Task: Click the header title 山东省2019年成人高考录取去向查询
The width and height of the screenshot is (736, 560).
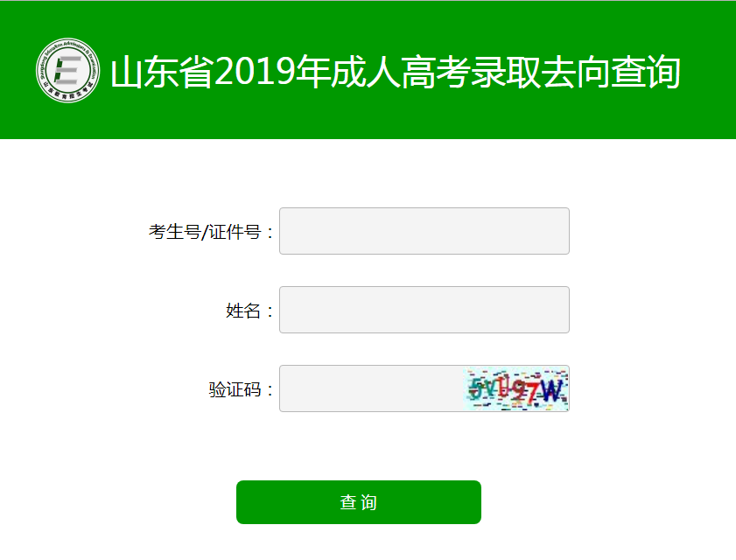Action: [395, 73]
